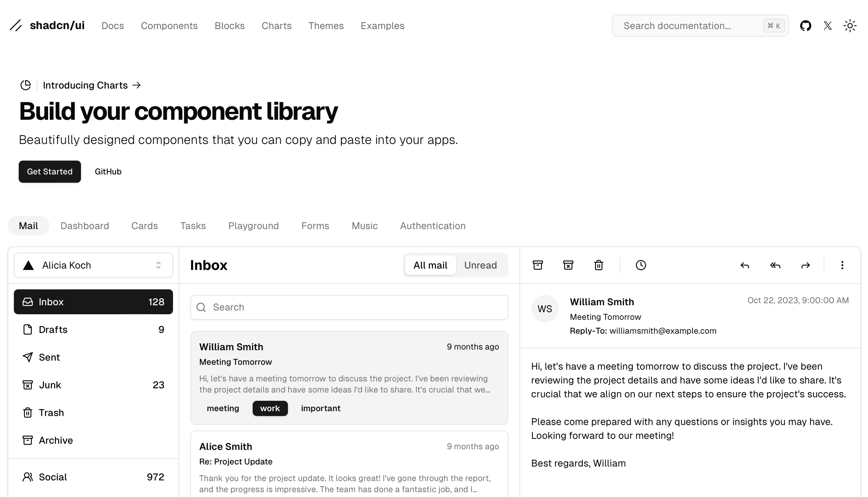This screenshot has width=868, height=497.
Task: Move message to junk via toolbar icon
Action: [568, 265]
